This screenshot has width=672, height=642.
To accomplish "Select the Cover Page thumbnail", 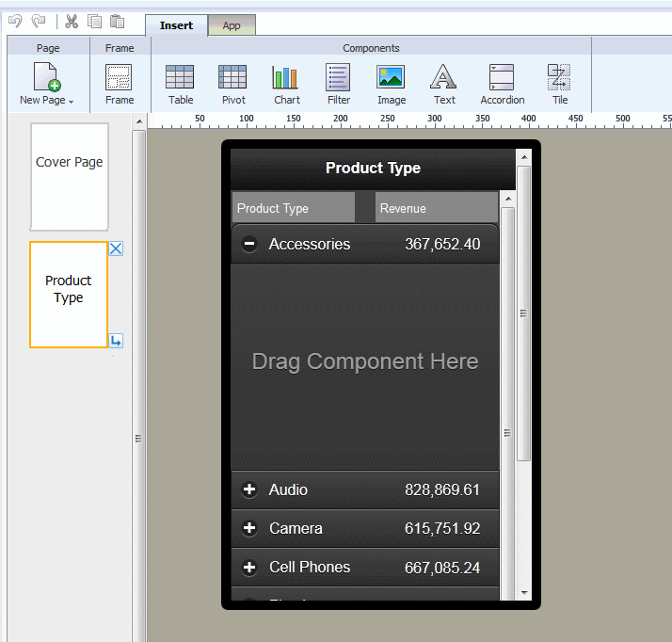I will coord(70,176).
